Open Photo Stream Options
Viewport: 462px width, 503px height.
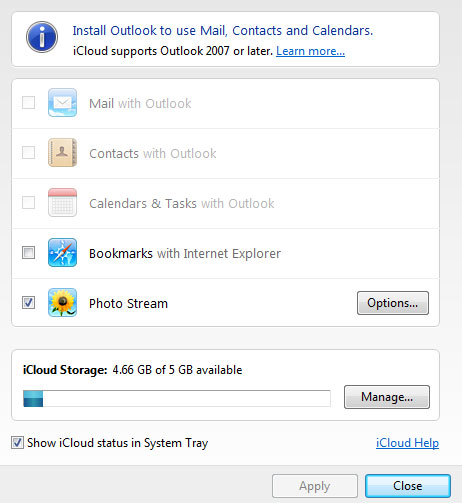pos(393,303)
